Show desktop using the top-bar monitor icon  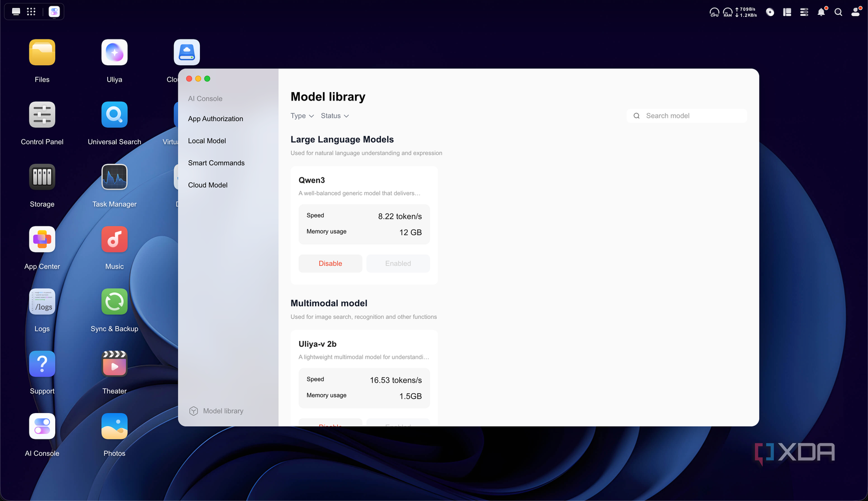[16, 12]
